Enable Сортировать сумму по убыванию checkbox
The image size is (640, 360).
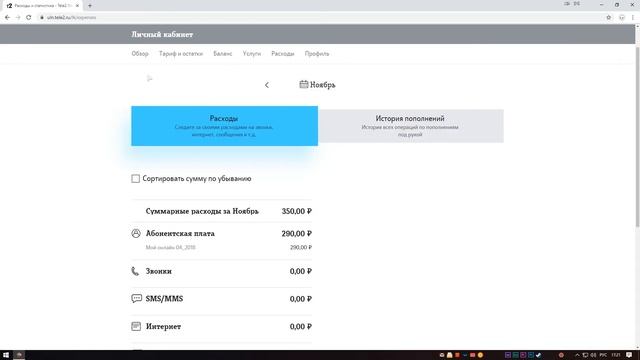136,178
